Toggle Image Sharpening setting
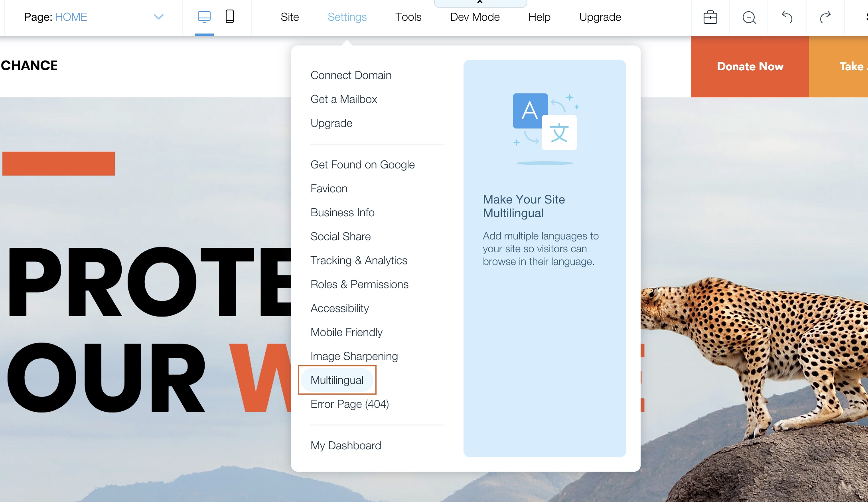The width and height of the screenshot is (868, 502). (x=354, y=356)
